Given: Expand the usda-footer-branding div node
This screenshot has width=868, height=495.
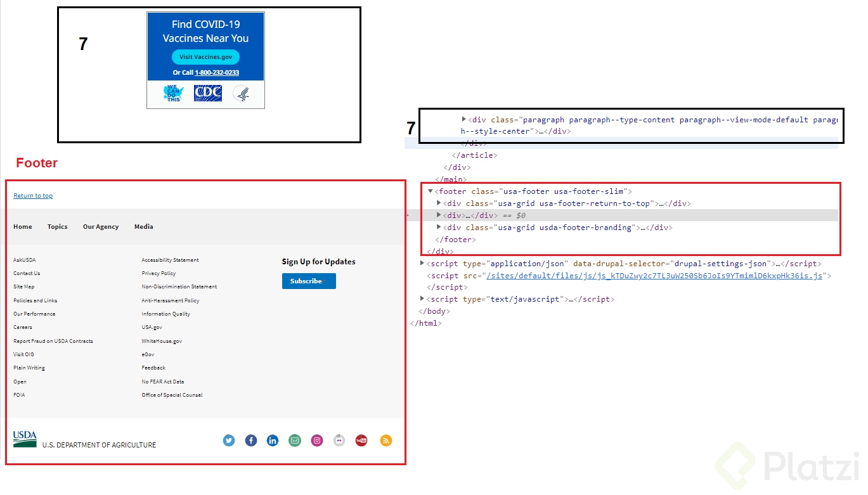Looking at the screenshot, I should (x=439, y=228).
